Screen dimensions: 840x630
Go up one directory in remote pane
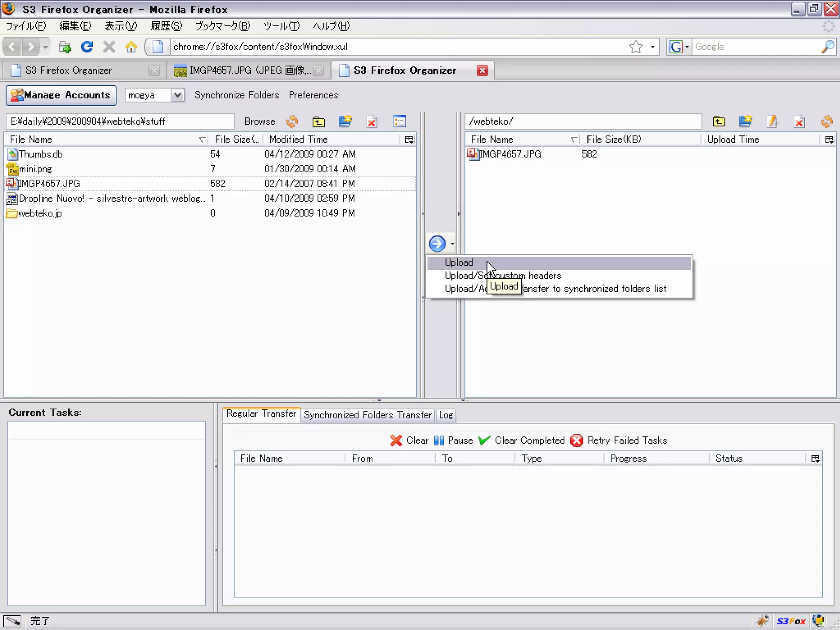tap(719, 121)
